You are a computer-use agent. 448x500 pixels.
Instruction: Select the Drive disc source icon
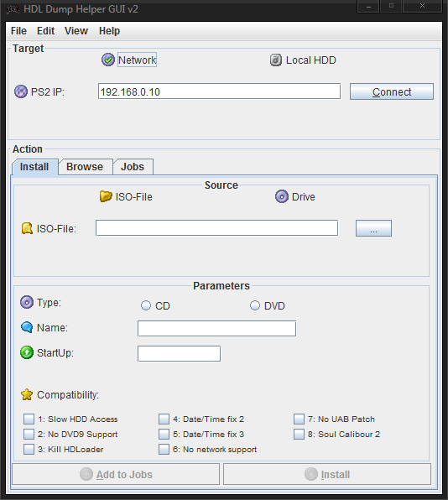(x=282, y=196)
